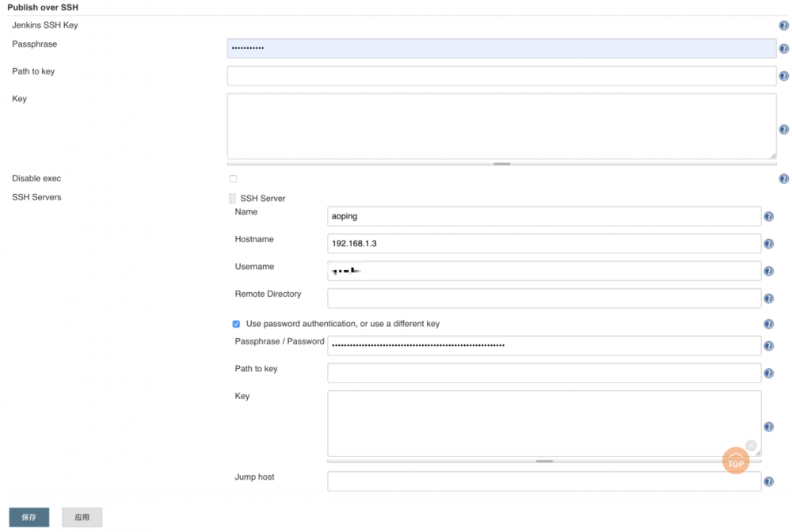Open help for Jenkins SSH Key section
The image size is (792, 532).
click(783, 25)
